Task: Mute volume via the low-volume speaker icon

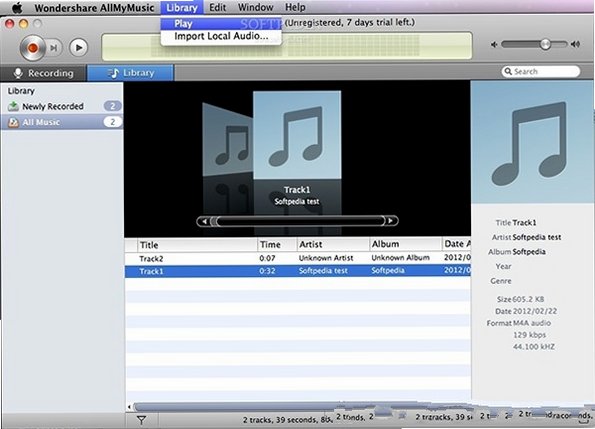Action: [x=494, y=45]
